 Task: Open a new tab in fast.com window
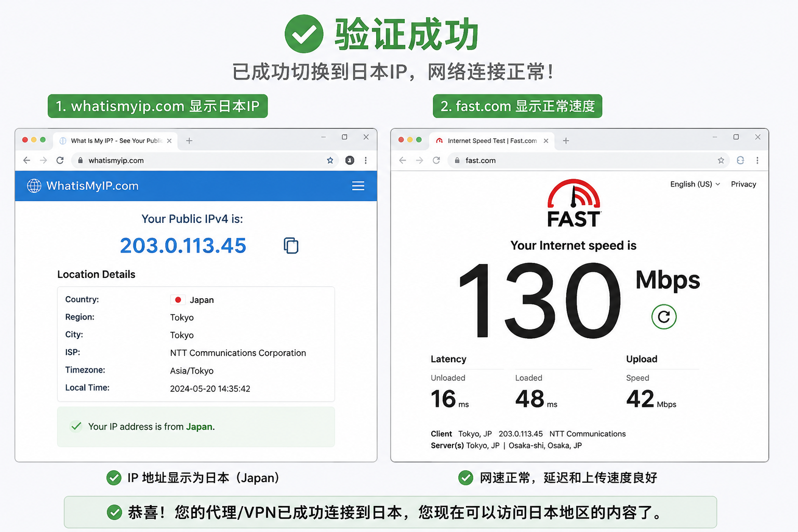pos(566,141)
